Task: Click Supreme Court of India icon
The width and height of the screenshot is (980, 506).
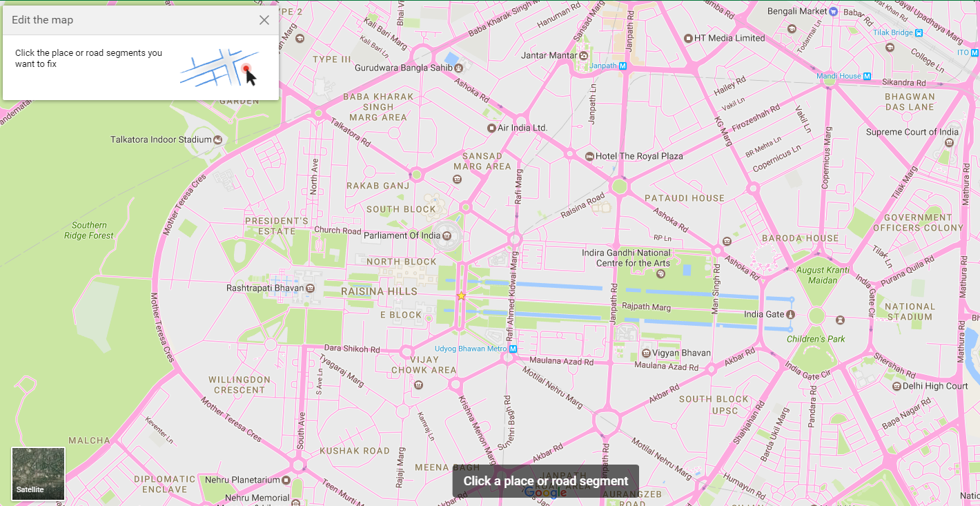Action: tap(949, 143)
